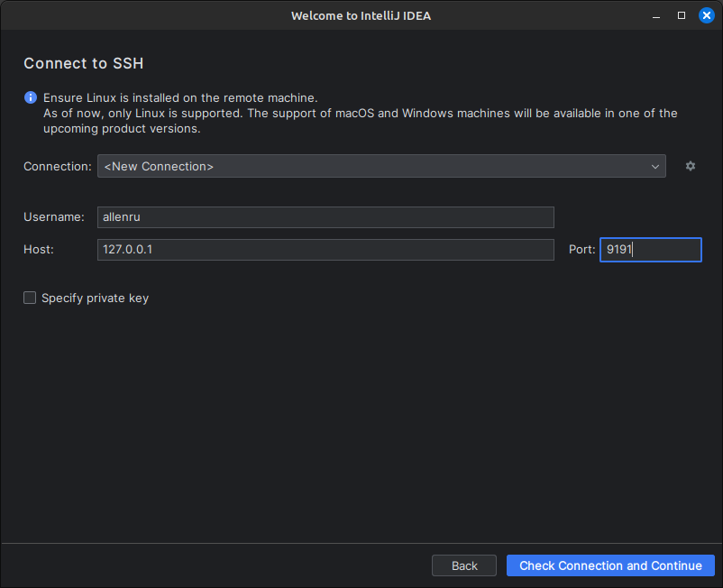Click the Linux support notice text
This screenshot has height=588, width=723.
[x=361, y=114]
